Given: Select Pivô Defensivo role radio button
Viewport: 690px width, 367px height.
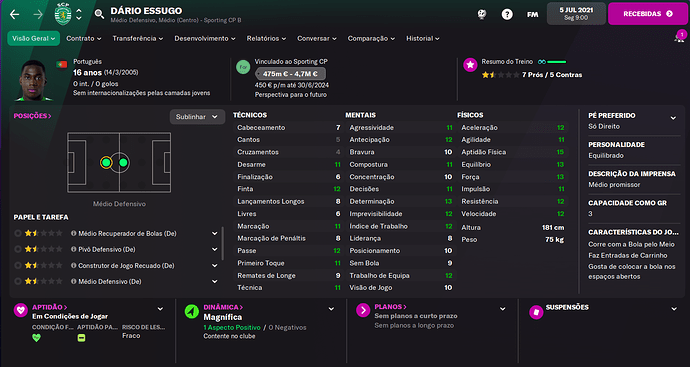Looking at the screenshot, I should click(18, 250).
